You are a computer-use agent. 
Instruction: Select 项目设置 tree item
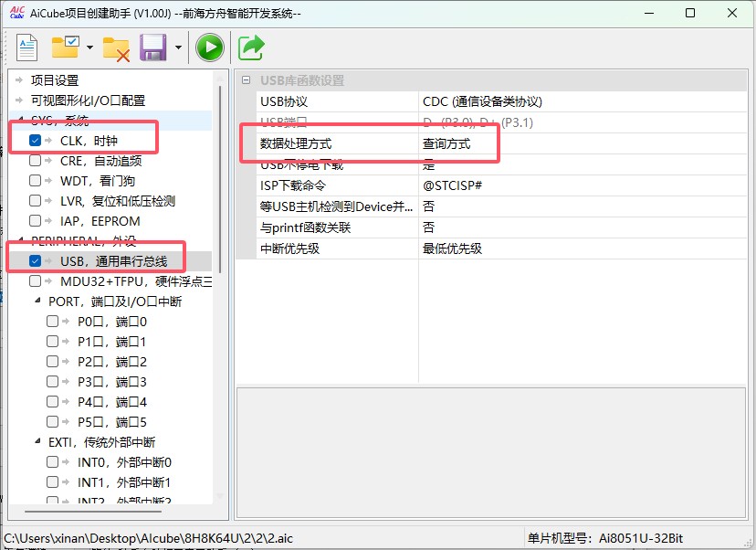(55, 80)
